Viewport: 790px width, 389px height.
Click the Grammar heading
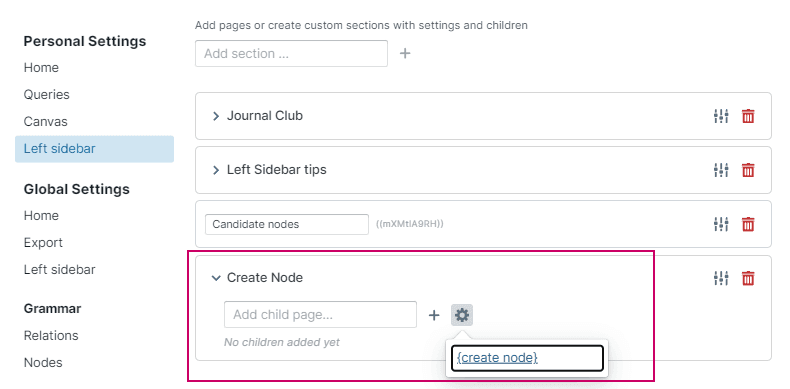coord(52,308)
